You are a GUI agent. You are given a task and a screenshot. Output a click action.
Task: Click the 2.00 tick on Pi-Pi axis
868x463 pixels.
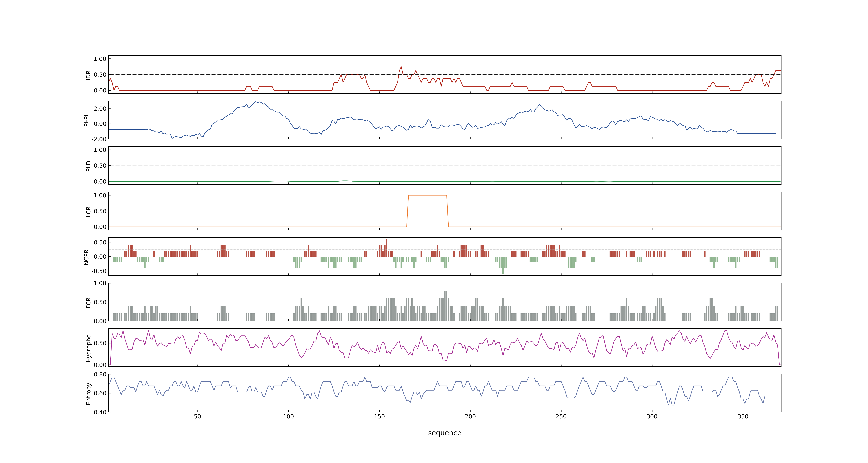pos(100,109)
